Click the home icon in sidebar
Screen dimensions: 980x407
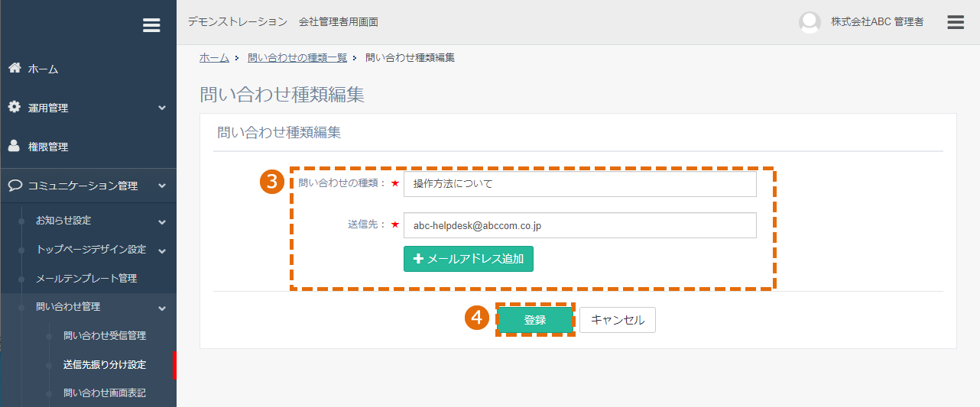[x=15, y=68]
